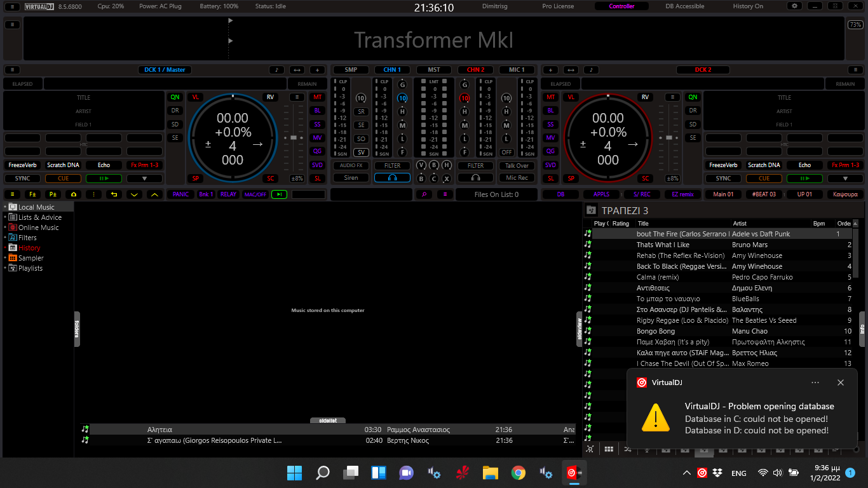This screenshot has width=868, height=488.
Task: Toggle the MIC 1 OFF switch
Action: point(506,152)
